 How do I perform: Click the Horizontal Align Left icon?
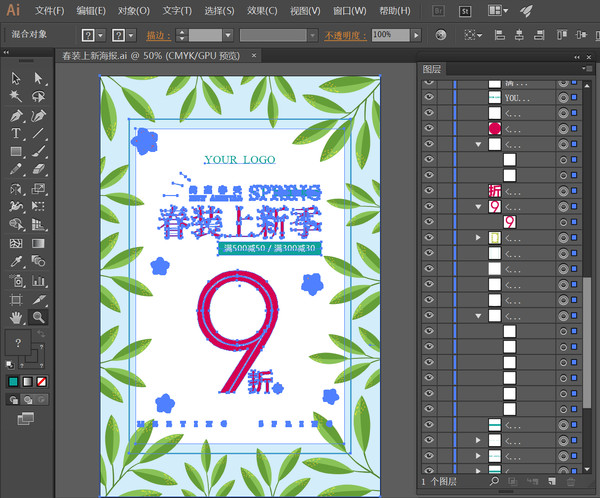pos(499,35)
